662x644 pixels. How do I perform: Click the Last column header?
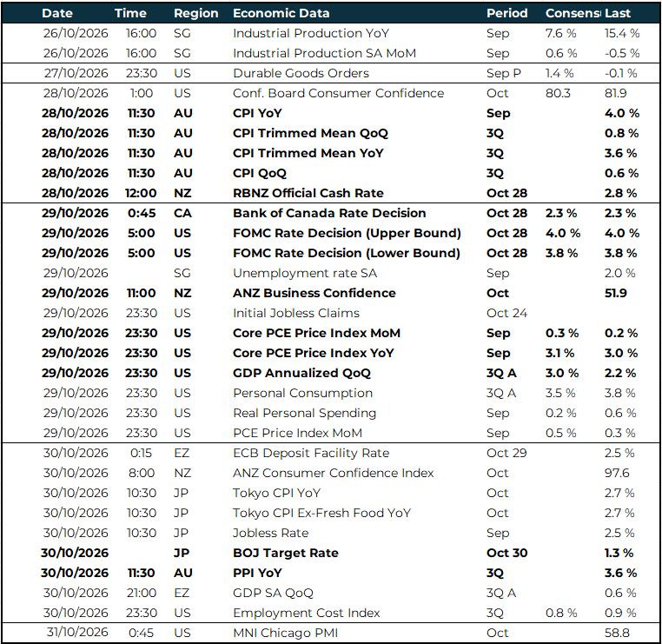pos(617,13)
